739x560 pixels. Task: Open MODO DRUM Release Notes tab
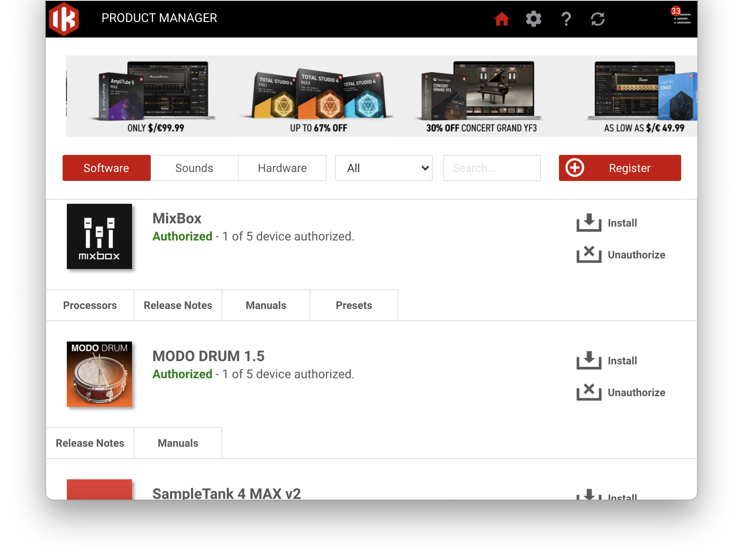click(90, 443)
